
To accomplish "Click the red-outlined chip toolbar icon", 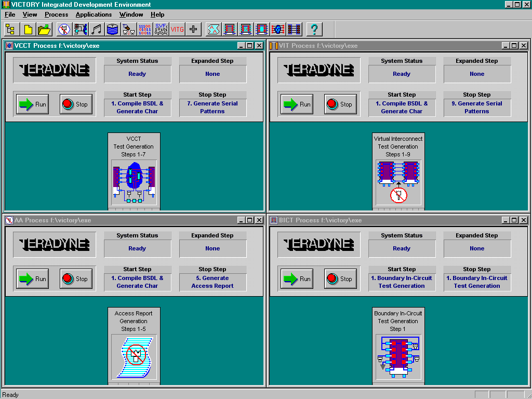I will pyautogui.click(x=229, y=29).
